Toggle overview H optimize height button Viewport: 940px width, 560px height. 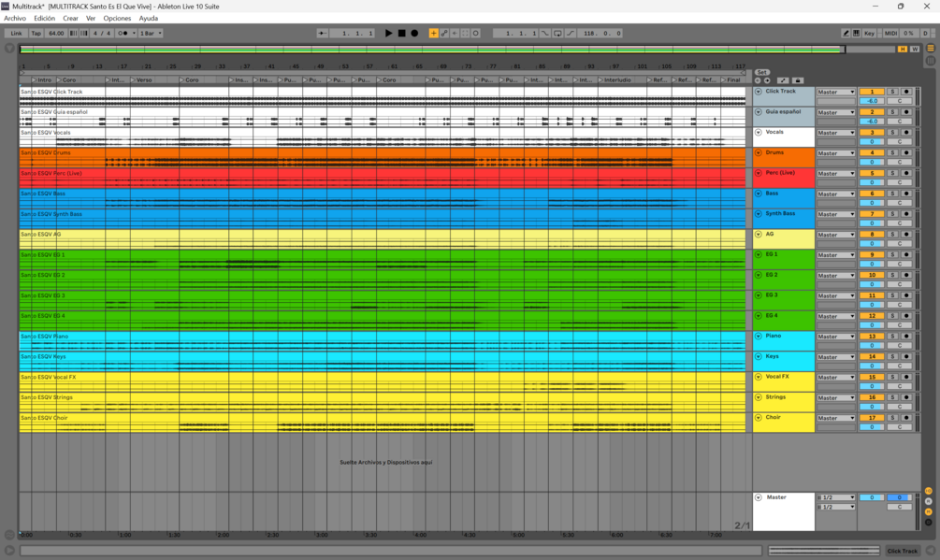click(903, 50)
